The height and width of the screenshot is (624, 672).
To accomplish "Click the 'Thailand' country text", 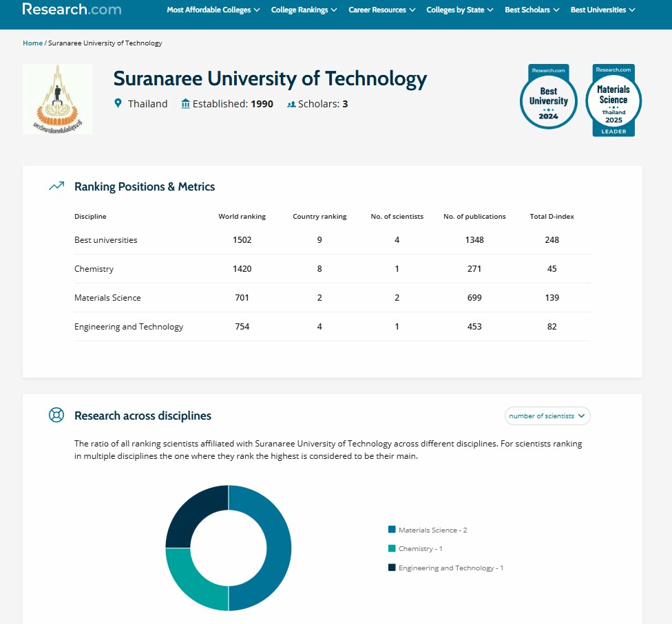I will coord(148,104).
